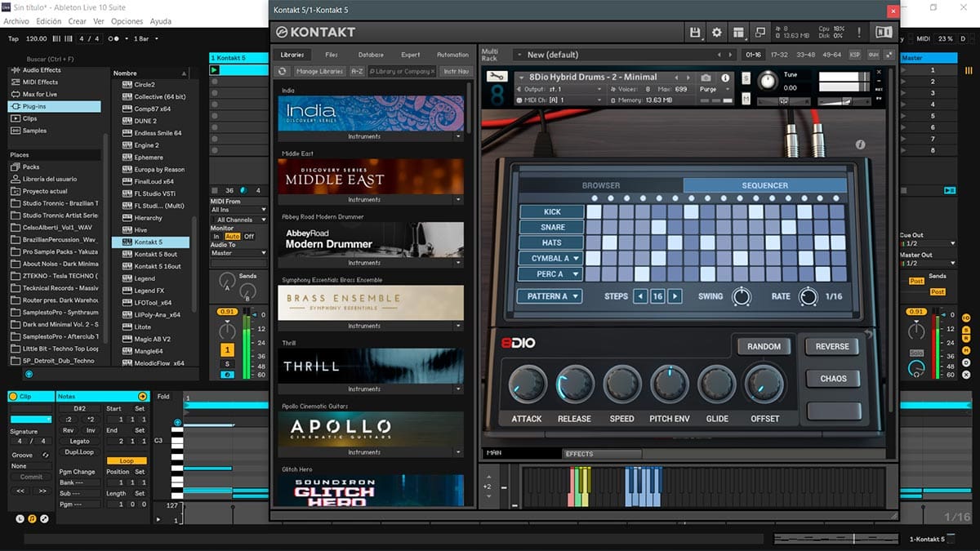Switch to the EFFECTS tab
The width and height of the screenshot is (980, 551).
click(x=602, y=454)
